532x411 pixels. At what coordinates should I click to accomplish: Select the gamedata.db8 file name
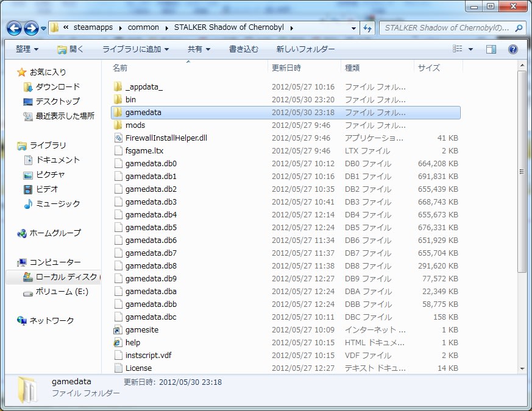pos(151,266)
